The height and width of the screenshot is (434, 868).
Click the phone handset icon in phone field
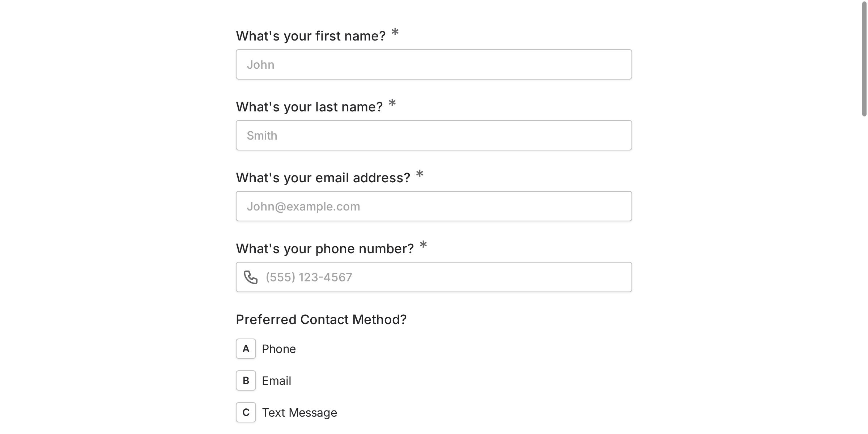251,277
